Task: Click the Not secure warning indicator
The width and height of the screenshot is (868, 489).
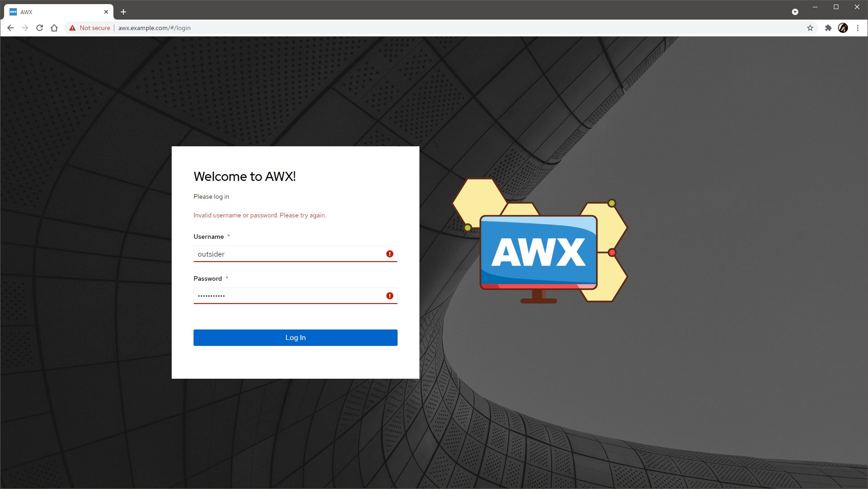Action: coord(90,28)
